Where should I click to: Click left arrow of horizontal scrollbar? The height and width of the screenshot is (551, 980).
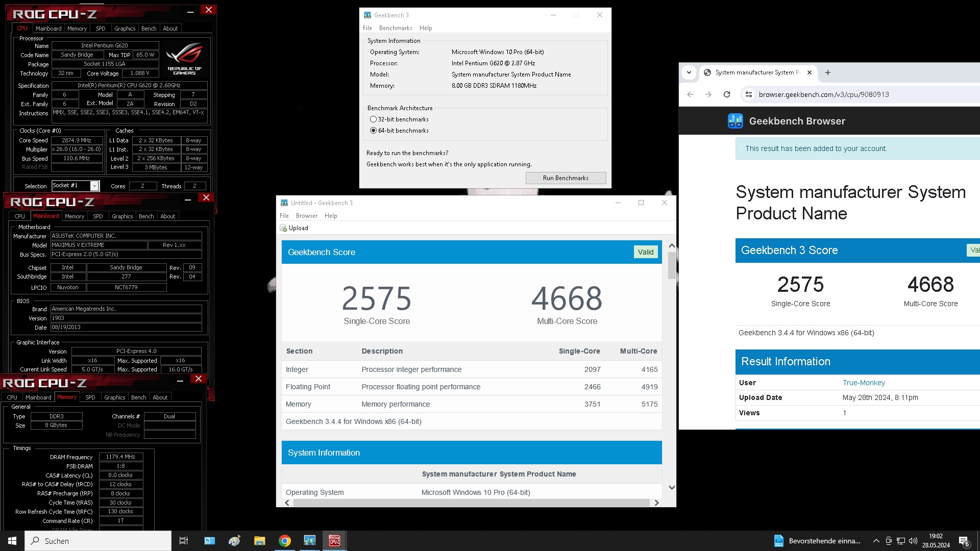click(x=287, y=503)
